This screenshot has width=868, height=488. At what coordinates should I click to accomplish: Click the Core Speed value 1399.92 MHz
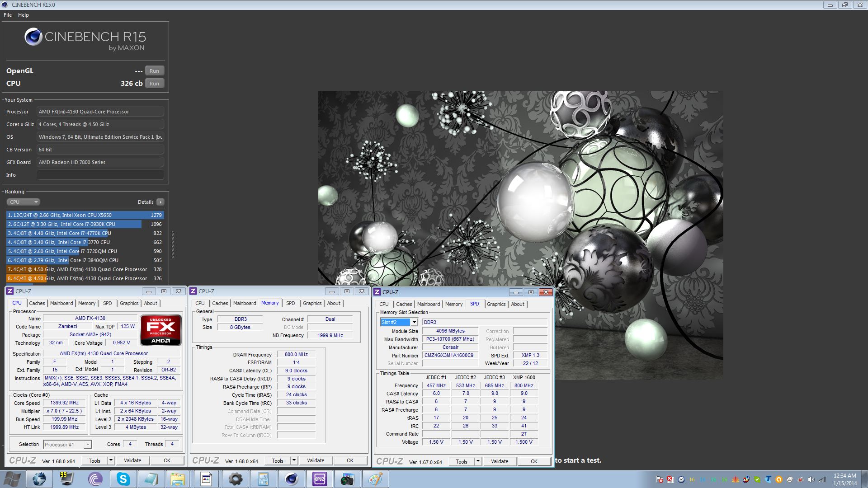click(64, 403)
